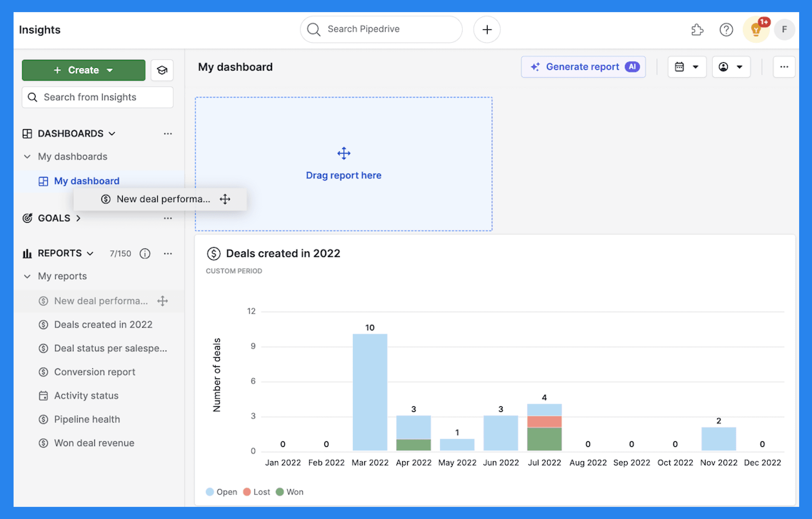
Task: Open REPORTS section three-dot menu
Action: (168, 253)
